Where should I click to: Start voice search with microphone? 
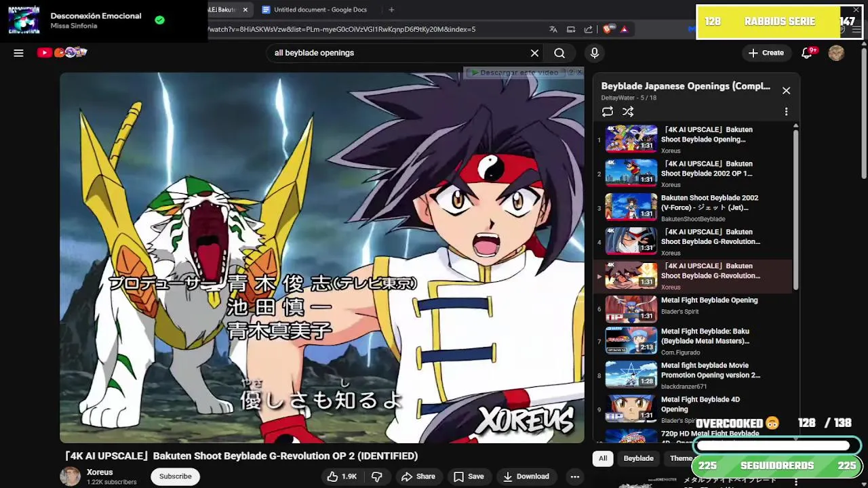tap(595, 53)
